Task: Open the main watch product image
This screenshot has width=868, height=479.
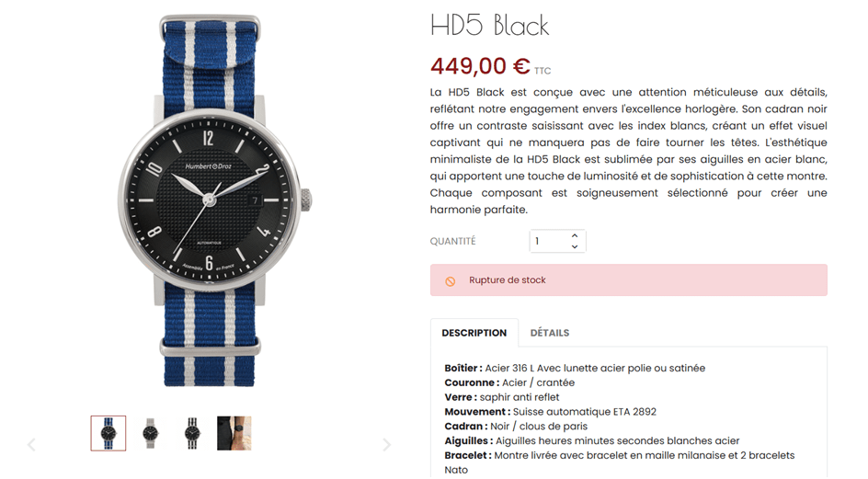Action: tap(210, 200)
